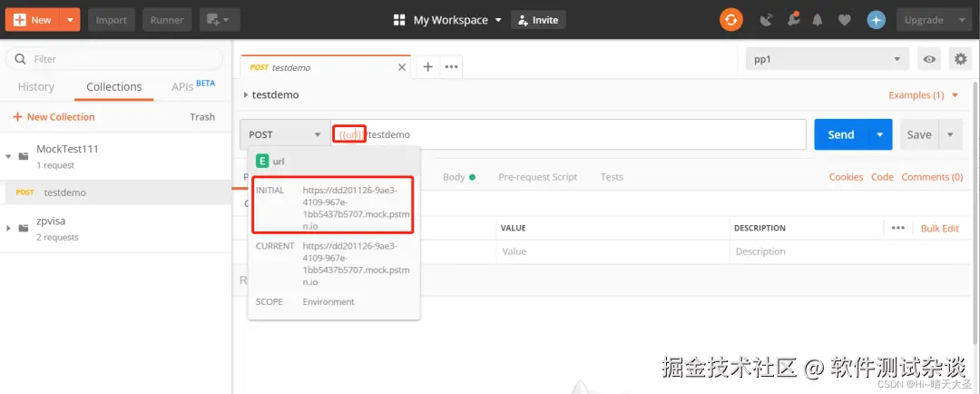Switch to the Collections tab
The image size is (980, 394).
point(113,86)
